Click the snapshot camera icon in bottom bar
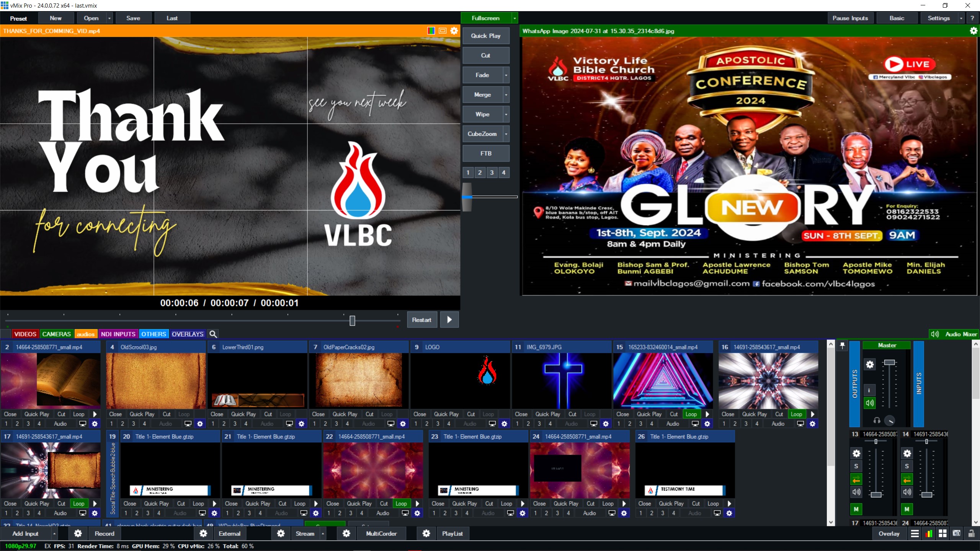The image size is (980, 551). [x=956, y=533]
